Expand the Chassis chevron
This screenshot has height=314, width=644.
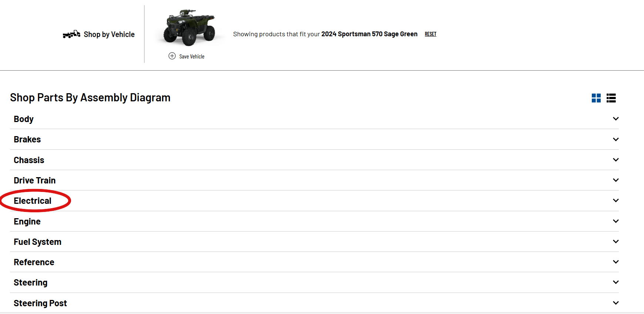[616, 160]
